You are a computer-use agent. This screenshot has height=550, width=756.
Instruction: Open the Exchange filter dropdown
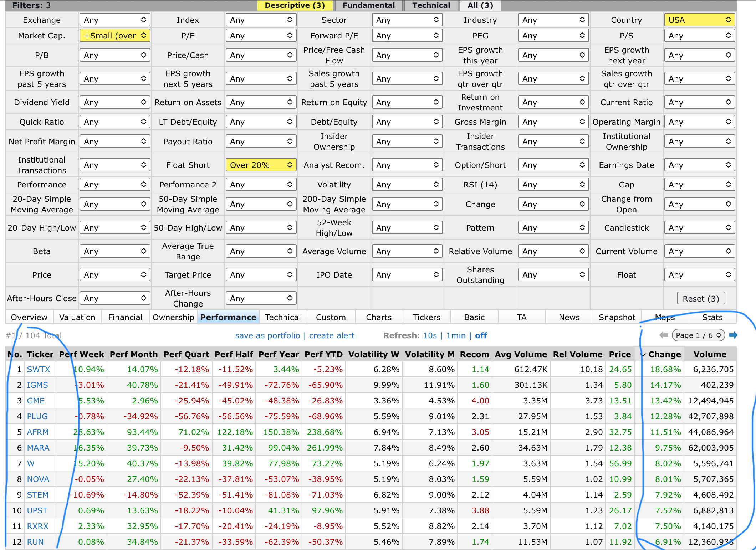coord(115,20)
